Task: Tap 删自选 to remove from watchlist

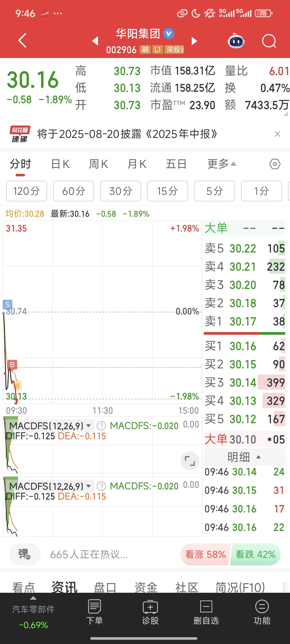Action: coord(206,612)
